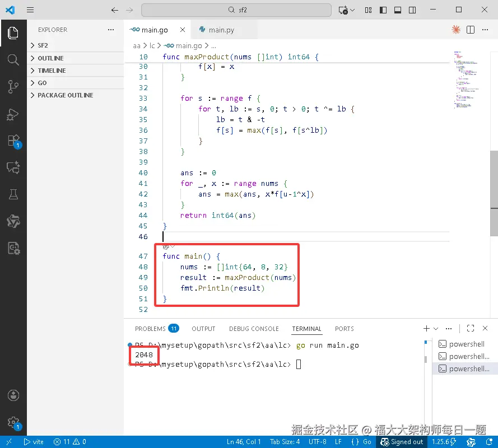Toggle the bottom Panel visibility
The width and height of the screenshot is (498, 448).
tap(398, 10)
